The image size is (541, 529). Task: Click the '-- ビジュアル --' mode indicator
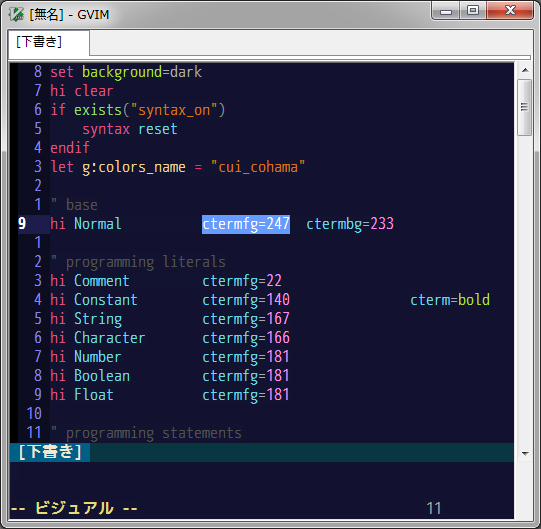(74, 509)
